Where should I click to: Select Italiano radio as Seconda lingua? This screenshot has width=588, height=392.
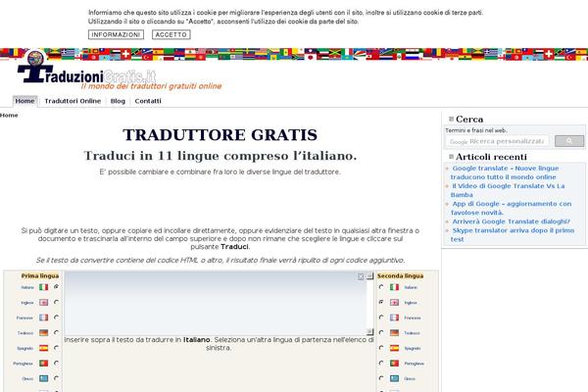tap(381, 287)
